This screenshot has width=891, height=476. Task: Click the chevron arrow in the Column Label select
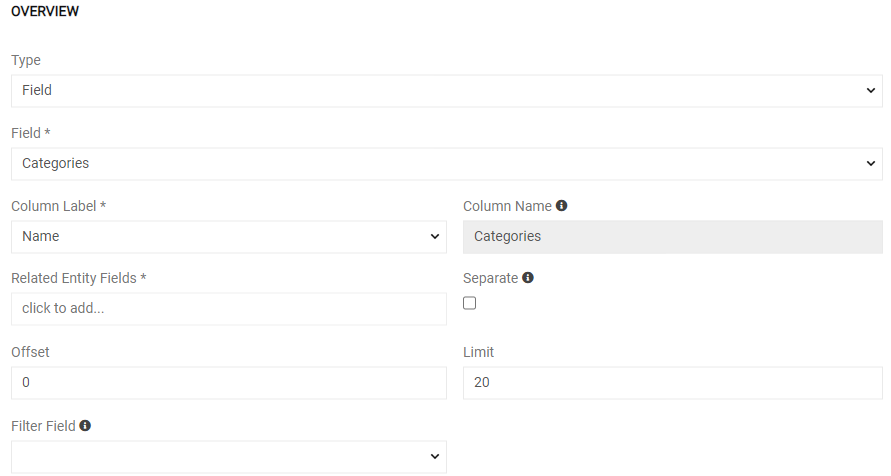tap(435, 236)
